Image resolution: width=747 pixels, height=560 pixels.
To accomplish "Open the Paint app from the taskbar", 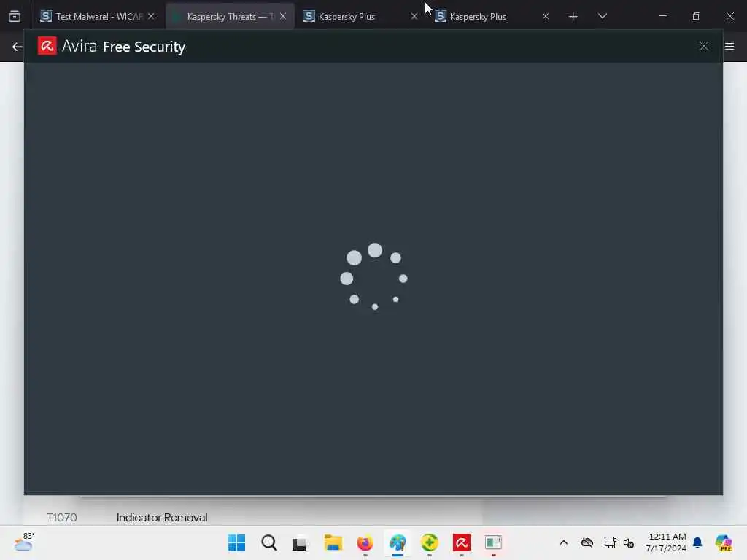I will tap(398, 542).
